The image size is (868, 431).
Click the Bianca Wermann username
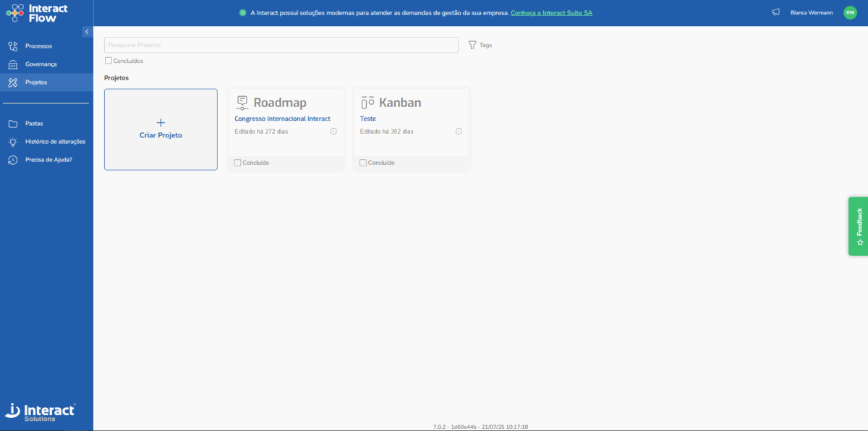click(x=812, y=13)
